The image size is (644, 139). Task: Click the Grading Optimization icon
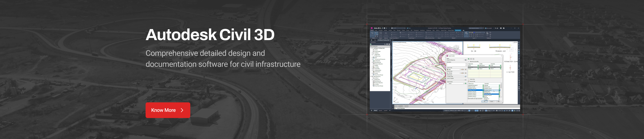pos(386,34)
